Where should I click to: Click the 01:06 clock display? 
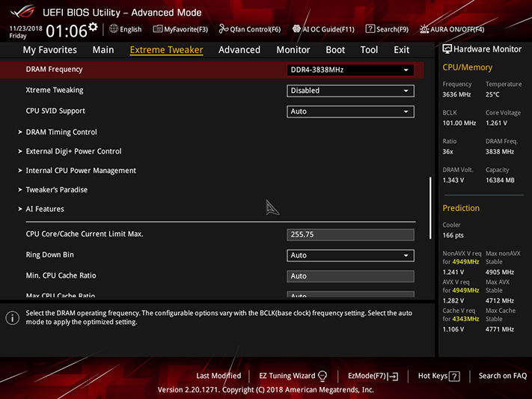click(x=67, y=31)
